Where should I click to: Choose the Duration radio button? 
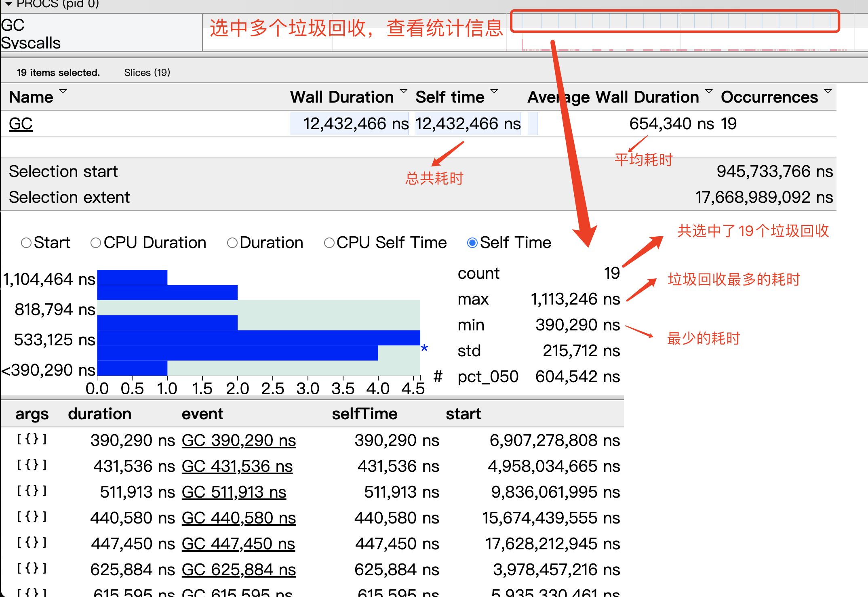pyautogui.click(x=232, y=243)
